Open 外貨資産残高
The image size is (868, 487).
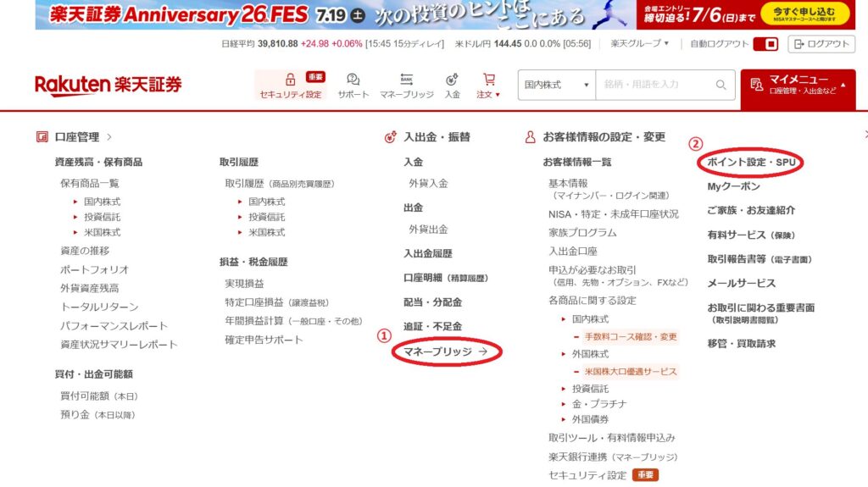click(x=90, y=288)
